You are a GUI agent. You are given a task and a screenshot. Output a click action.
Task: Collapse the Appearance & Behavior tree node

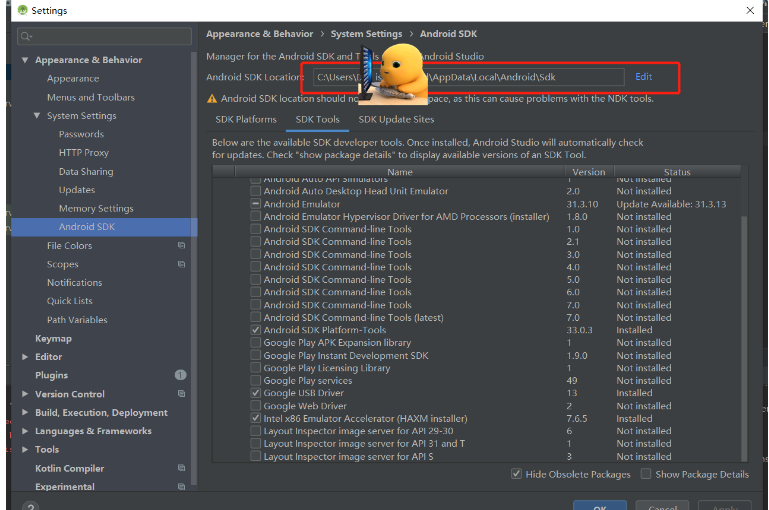(25, 60)
